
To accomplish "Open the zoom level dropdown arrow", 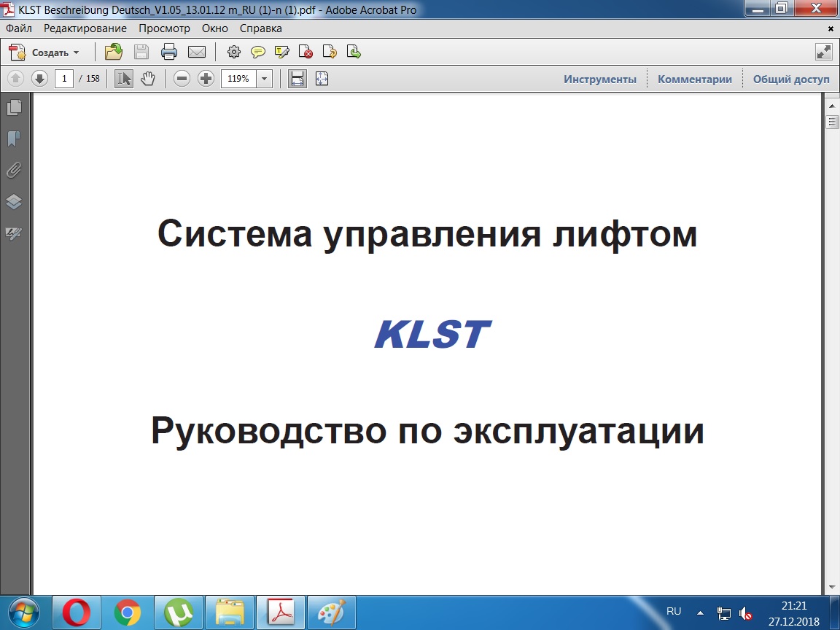I will point(264,79).
